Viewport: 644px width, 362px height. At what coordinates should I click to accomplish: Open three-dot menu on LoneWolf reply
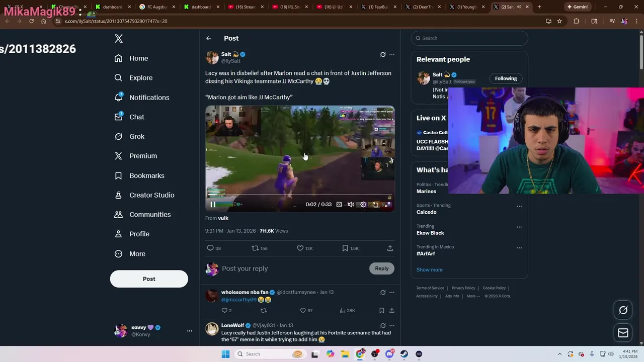(392, 326)
